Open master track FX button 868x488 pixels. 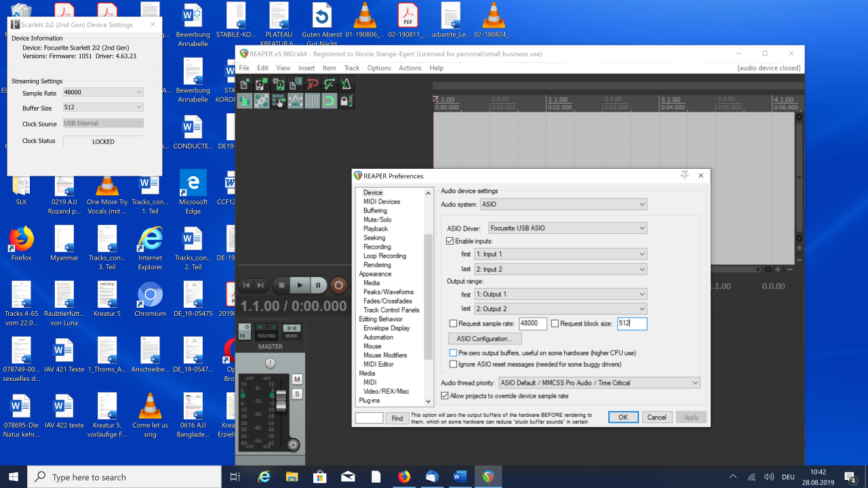click(245, 331)
